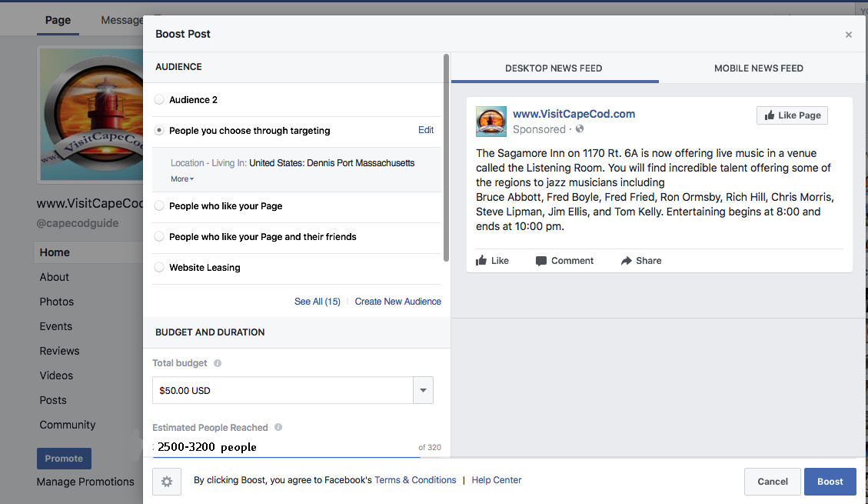Close the Boost Post dialog
Screen dimensions: 868x504
[x=849, y=35]
